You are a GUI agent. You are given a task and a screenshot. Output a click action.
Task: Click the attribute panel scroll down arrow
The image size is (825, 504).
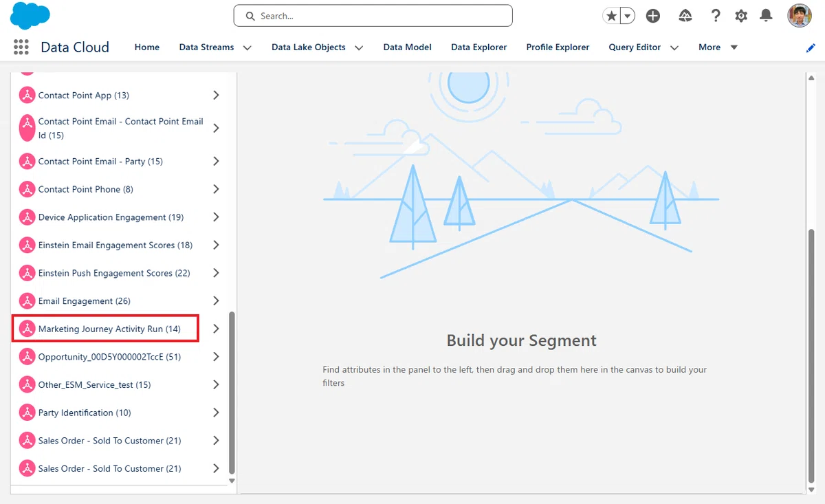tap(232, 481)
